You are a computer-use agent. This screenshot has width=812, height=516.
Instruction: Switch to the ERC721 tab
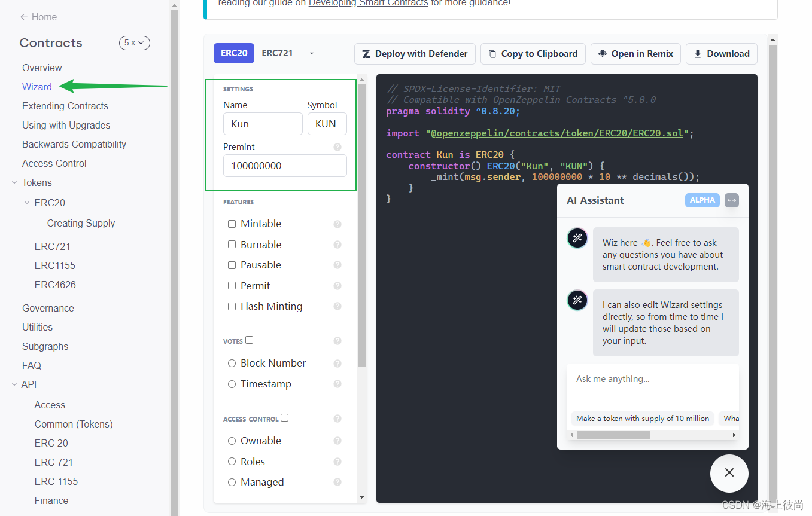277,53
